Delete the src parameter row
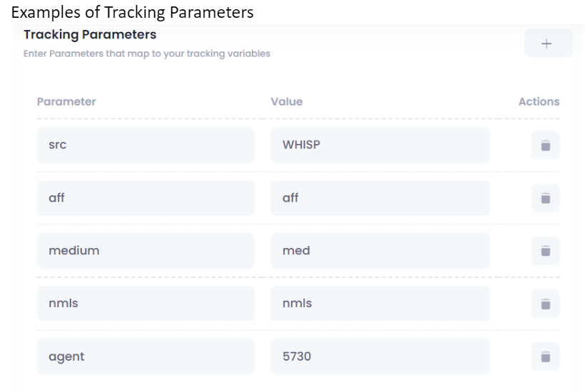The image size is (585, 392). [546, 145]
